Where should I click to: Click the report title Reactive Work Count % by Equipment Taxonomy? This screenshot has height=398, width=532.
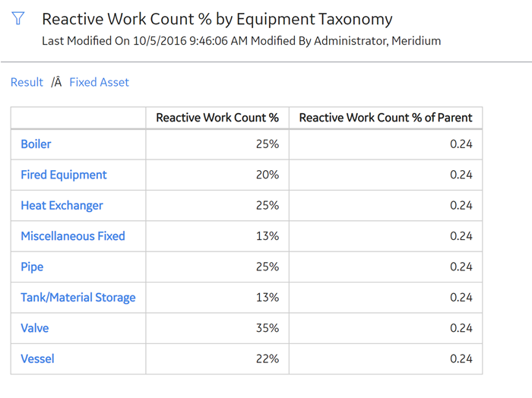[217, 19]
